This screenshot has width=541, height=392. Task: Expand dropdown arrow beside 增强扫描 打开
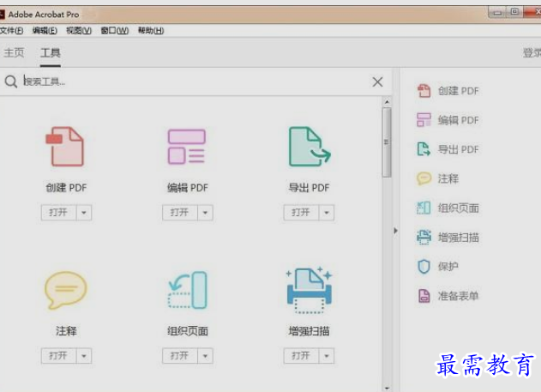click(x=327, y=356)
